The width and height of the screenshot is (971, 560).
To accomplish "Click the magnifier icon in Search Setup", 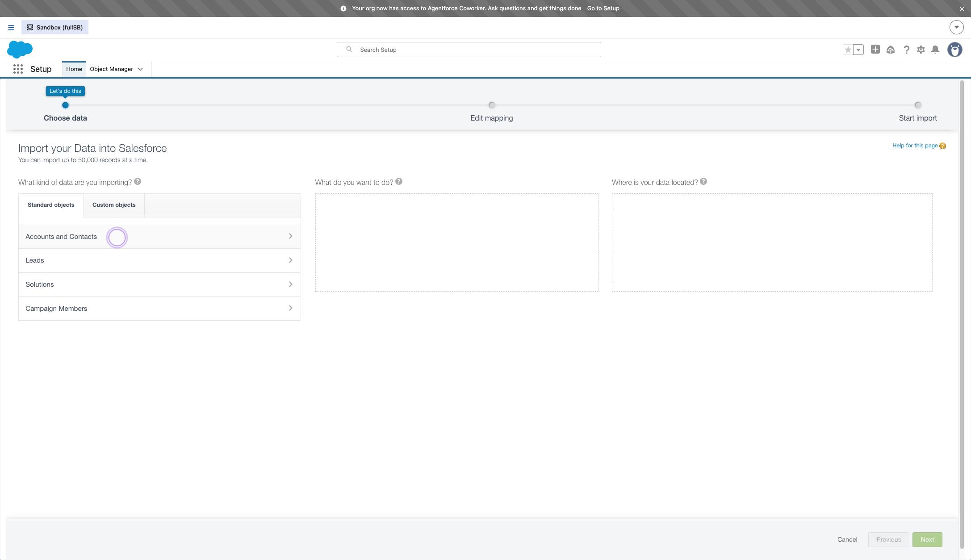I will [x=349, y=50].
